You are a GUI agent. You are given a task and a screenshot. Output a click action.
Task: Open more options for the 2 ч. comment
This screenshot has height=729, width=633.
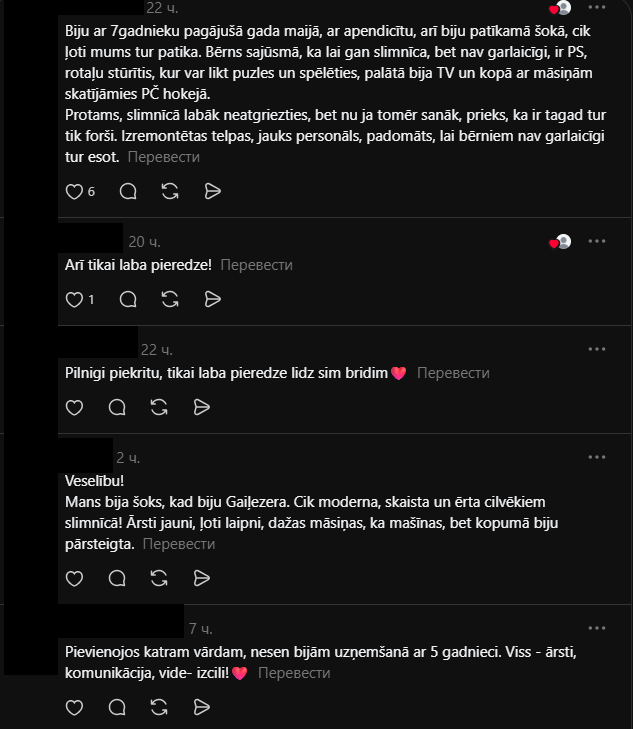tap(597, 457)
